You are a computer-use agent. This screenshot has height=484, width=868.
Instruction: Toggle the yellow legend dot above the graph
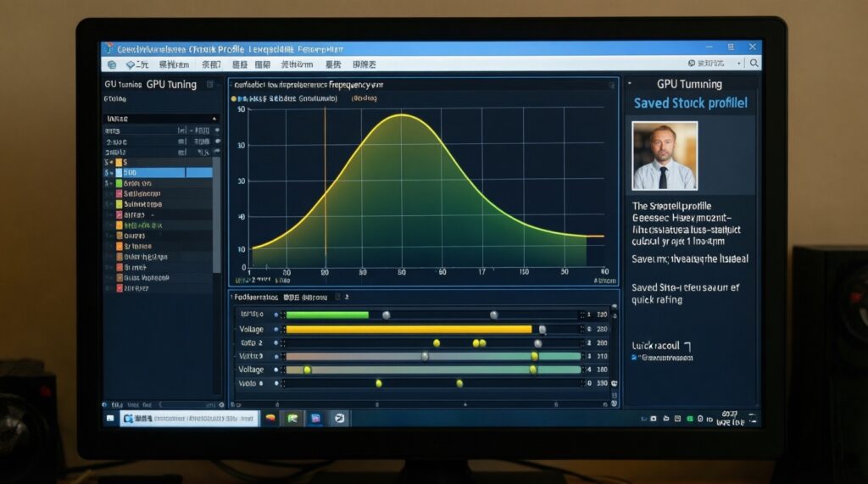click(235, 98)
